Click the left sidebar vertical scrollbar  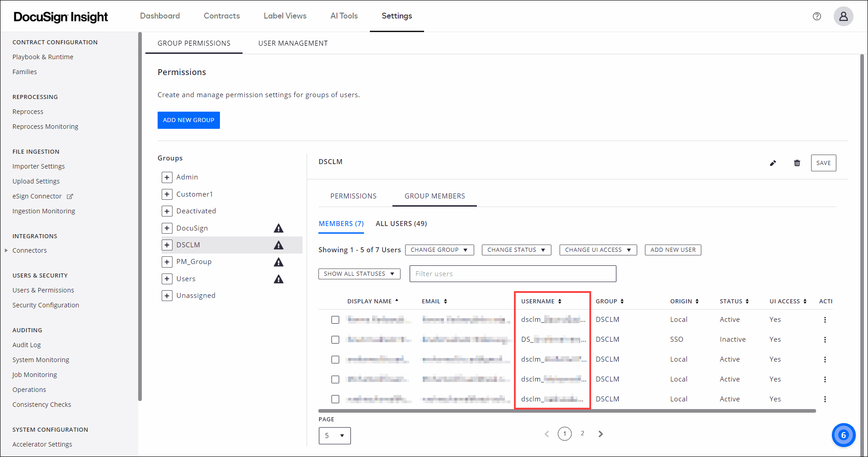click(140, 216)
